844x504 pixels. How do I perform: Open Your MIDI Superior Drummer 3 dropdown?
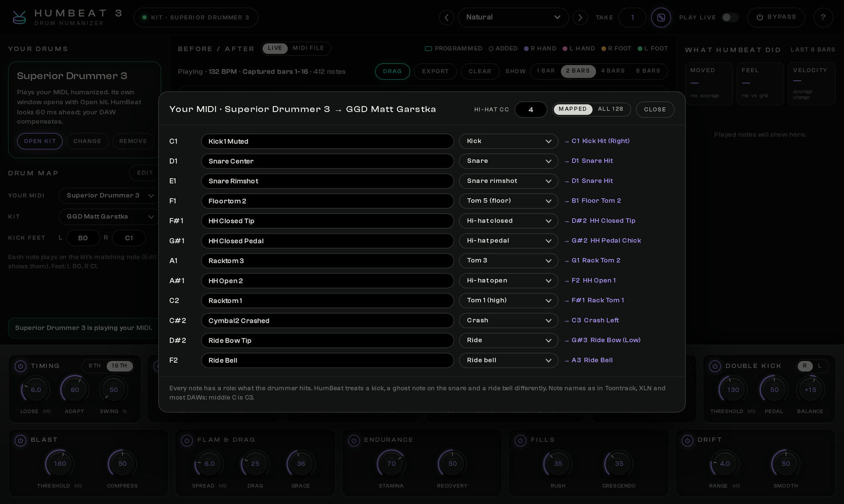click(x=109, y=196)
